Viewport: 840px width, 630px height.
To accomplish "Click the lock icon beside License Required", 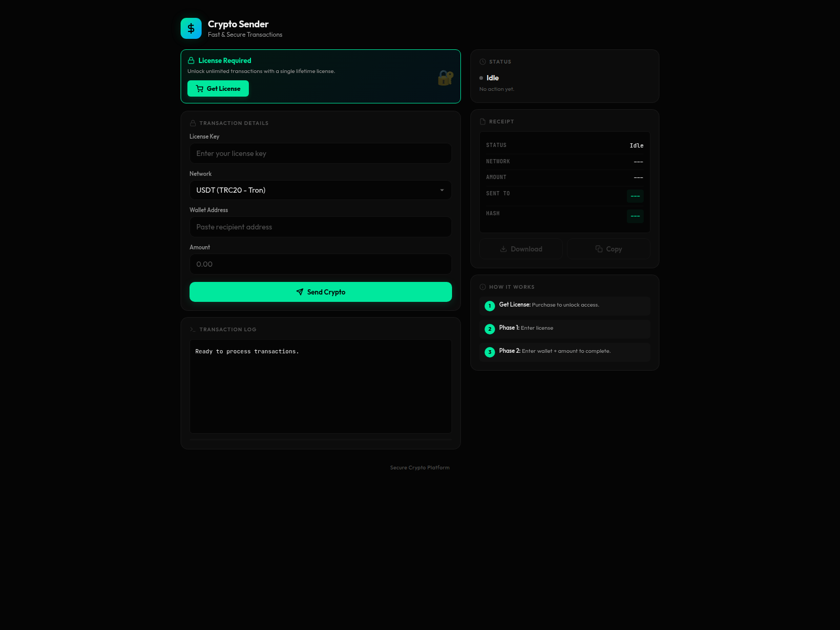I will [191, 60].
